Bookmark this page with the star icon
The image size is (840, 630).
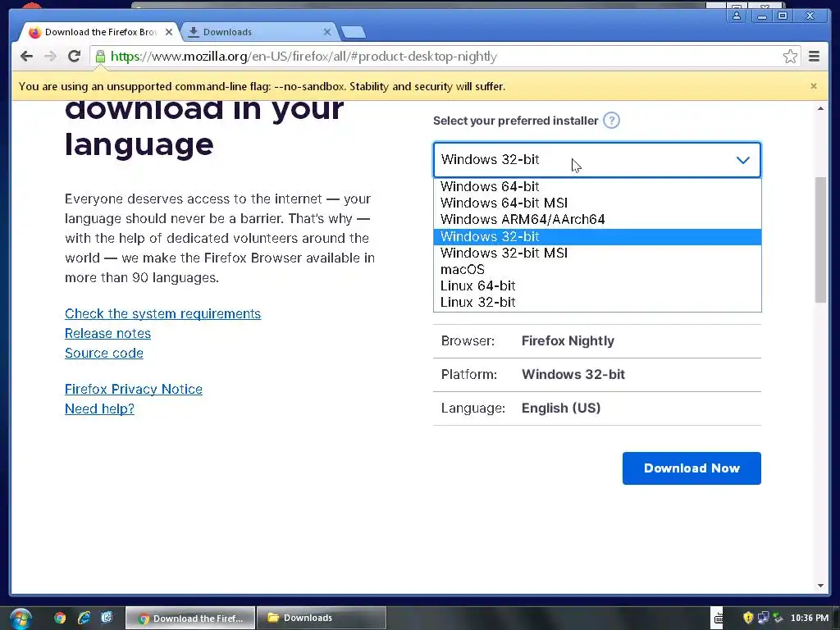tap(790, 57)
